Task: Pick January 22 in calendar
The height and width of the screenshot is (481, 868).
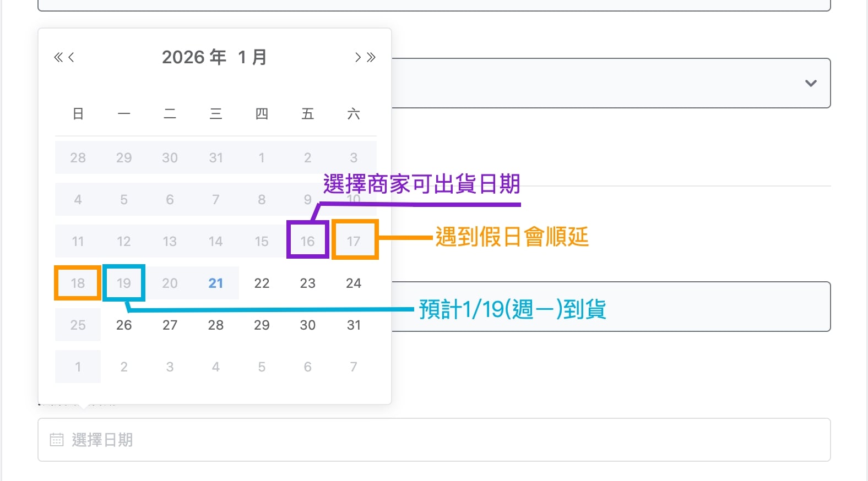Action: tap(262, 283)
